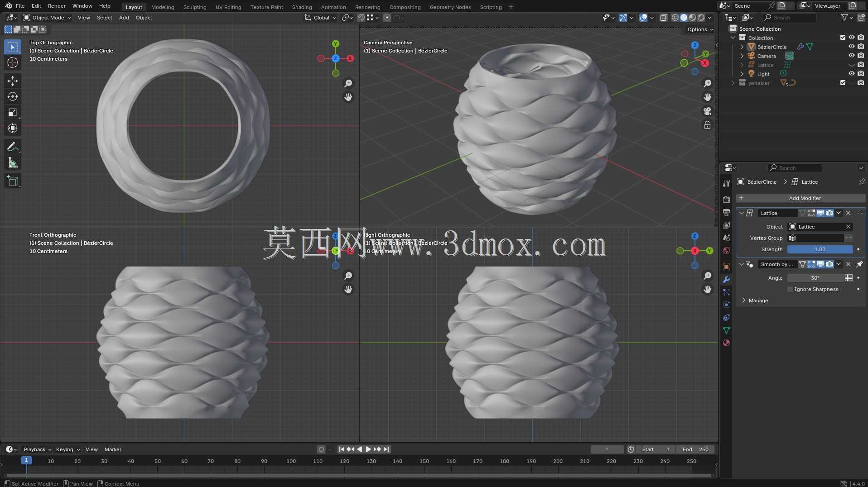Collapse Collection in outliner

click(x=733, y=38)
